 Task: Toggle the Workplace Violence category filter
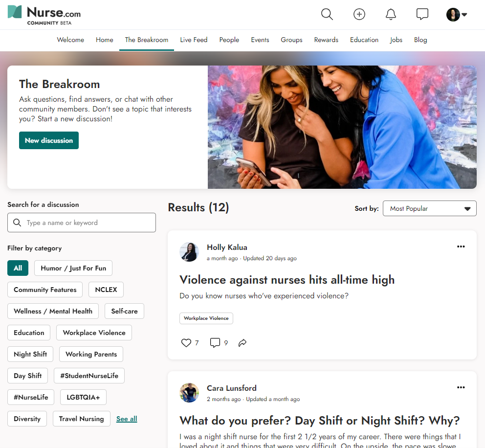point(93,333)
